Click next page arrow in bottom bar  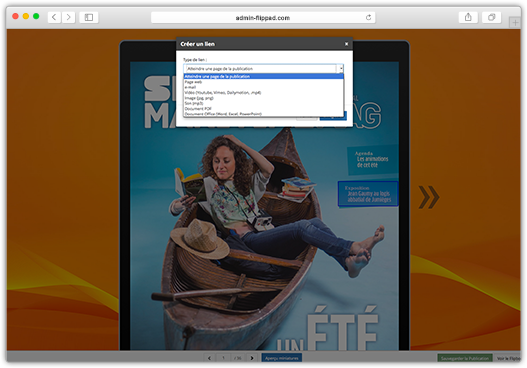point(252,358)
